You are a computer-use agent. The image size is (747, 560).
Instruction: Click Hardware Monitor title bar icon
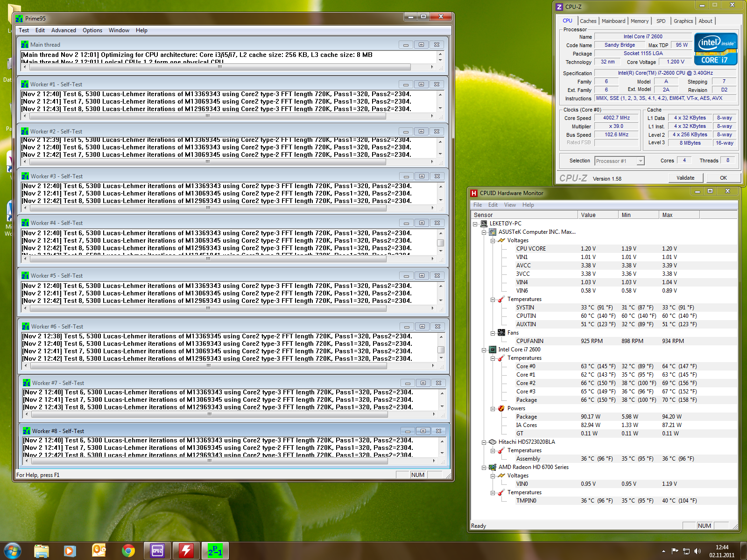tap(474, 193)
